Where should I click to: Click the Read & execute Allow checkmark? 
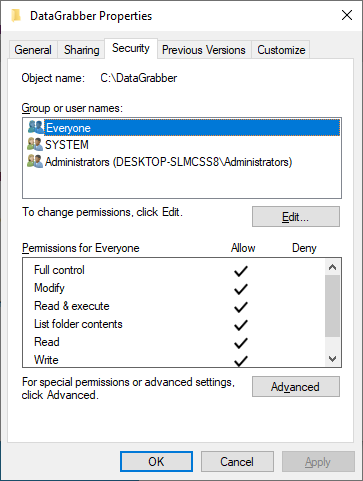[241, 307]
